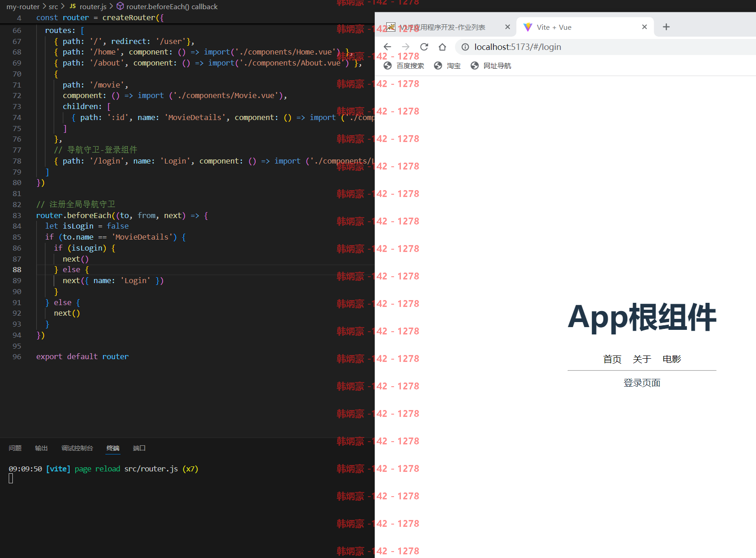Open the 端口 panel tab
This screenshot has width=756, height=558.
[139, 448]
